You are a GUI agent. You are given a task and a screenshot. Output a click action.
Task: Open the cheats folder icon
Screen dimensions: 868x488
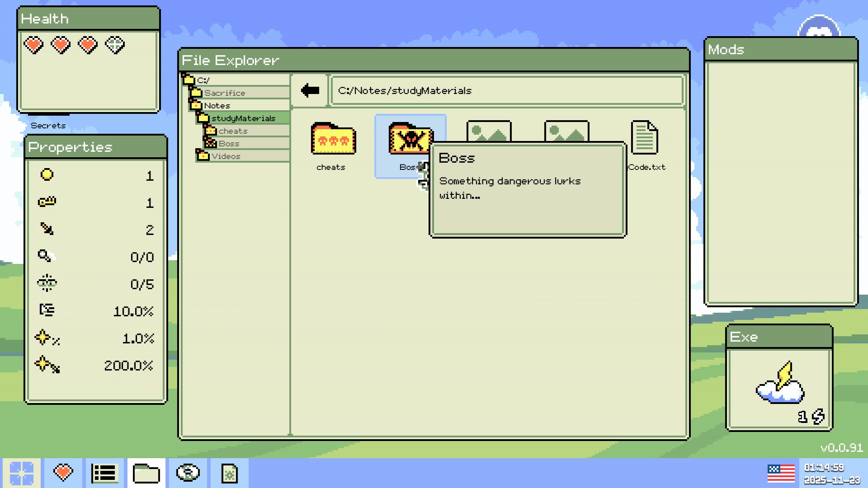[333, 139]
